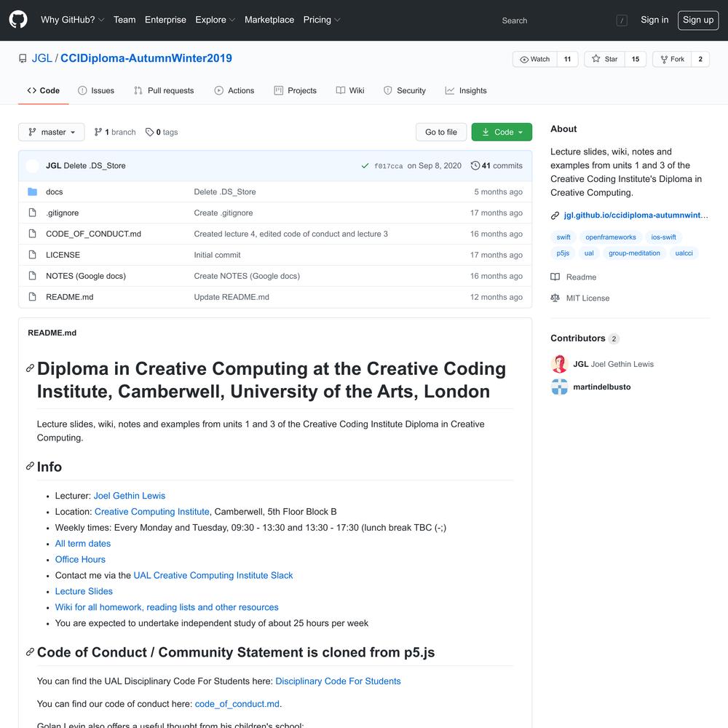Open the code_of_conduct.md link
The image size is (728, 728).
(x=237, y=704)
